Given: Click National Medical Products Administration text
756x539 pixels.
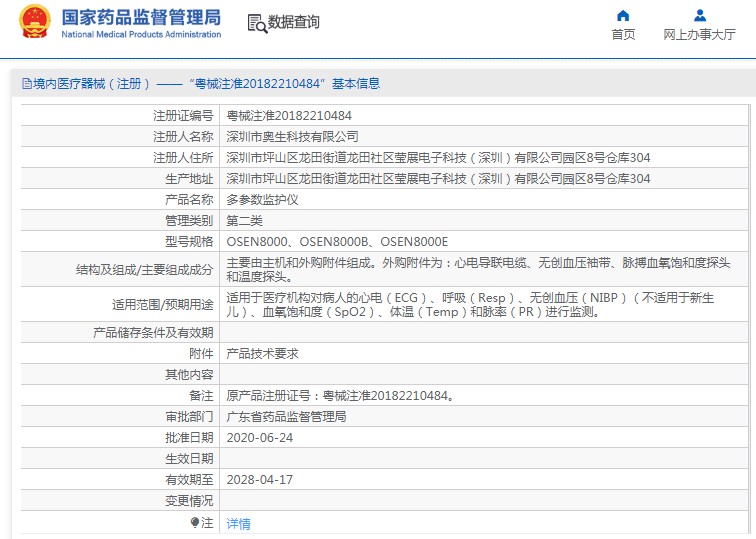Looking at the screenshot, I should [x=141, y=35].
